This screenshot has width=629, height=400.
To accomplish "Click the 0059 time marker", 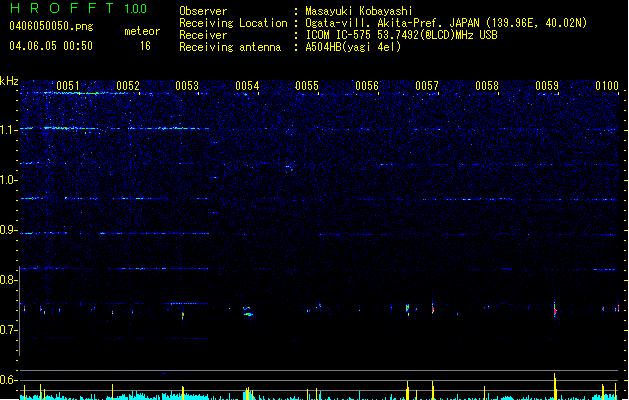I will coord(547,85).
